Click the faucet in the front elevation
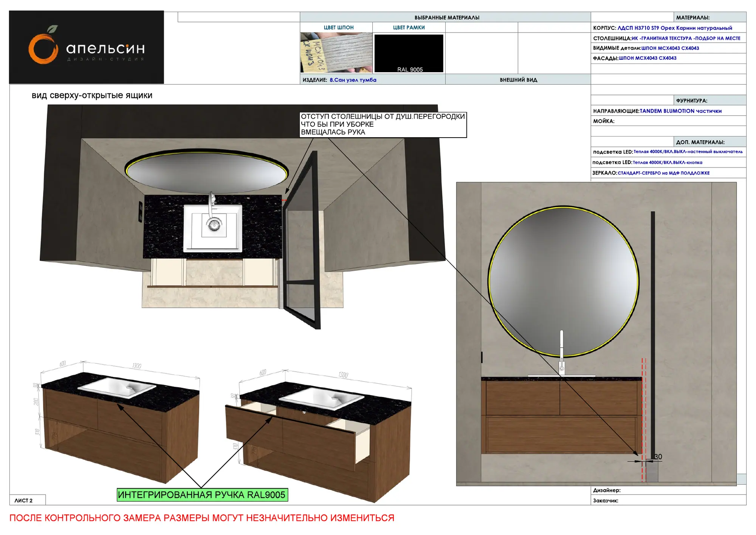Image resolution: width=756 pixels, height=535 pixels. (562, 353)
